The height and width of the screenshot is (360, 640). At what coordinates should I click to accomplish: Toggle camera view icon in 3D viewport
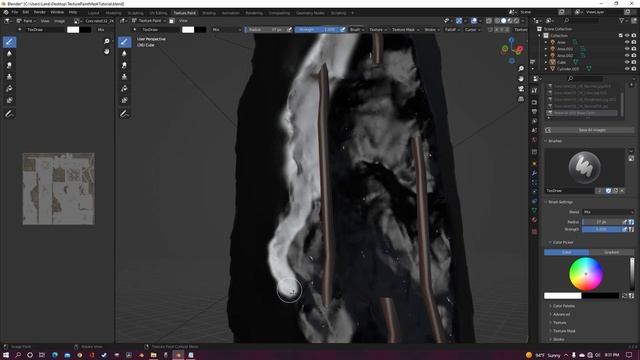click(x=521, y=89)
